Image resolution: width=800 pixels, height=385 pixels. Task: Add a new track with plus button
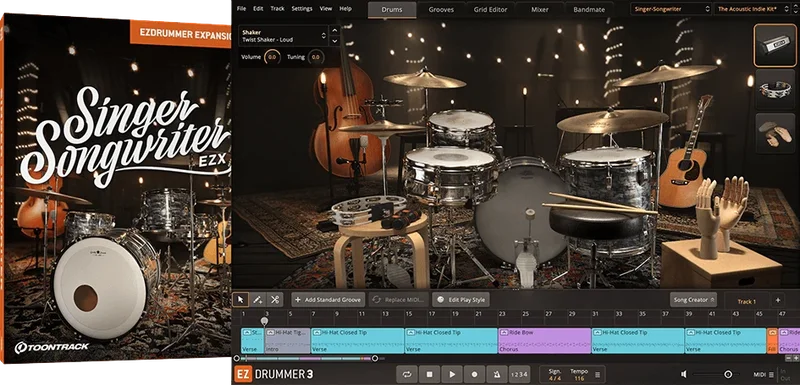click(778, 300)
